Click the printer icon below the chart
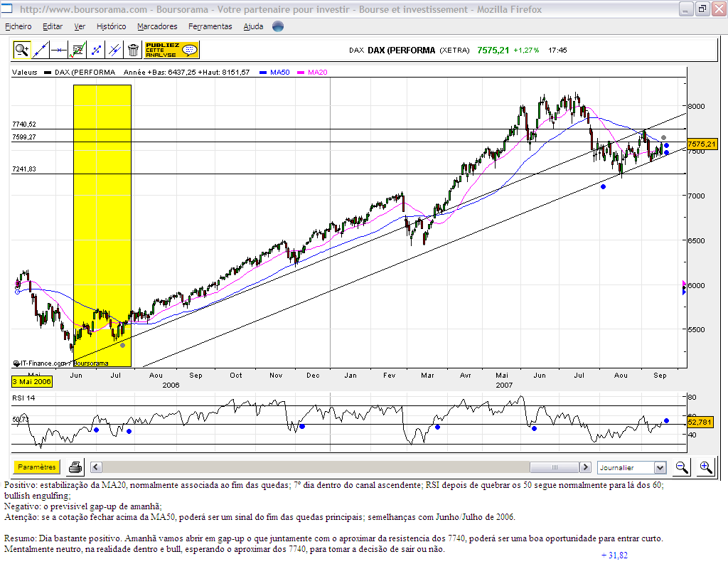The image size is (728, 569). click(x=75, y=467)
